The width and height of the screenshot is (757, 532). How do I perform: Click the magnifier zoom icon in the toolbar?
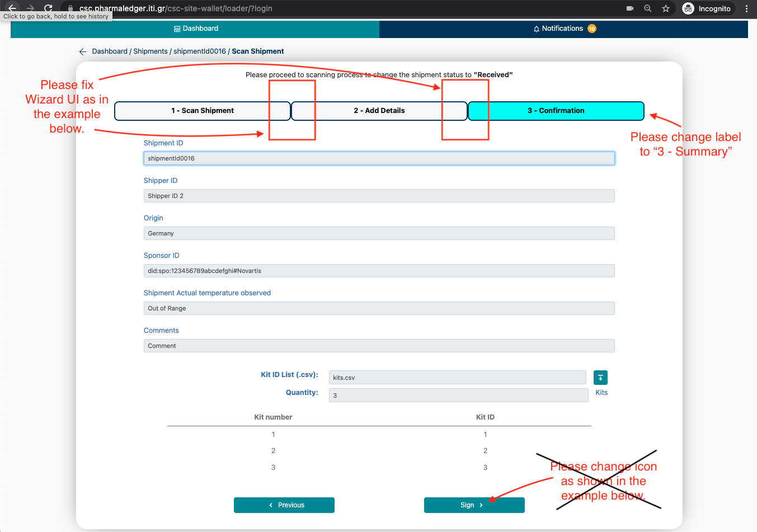point(647,8)
